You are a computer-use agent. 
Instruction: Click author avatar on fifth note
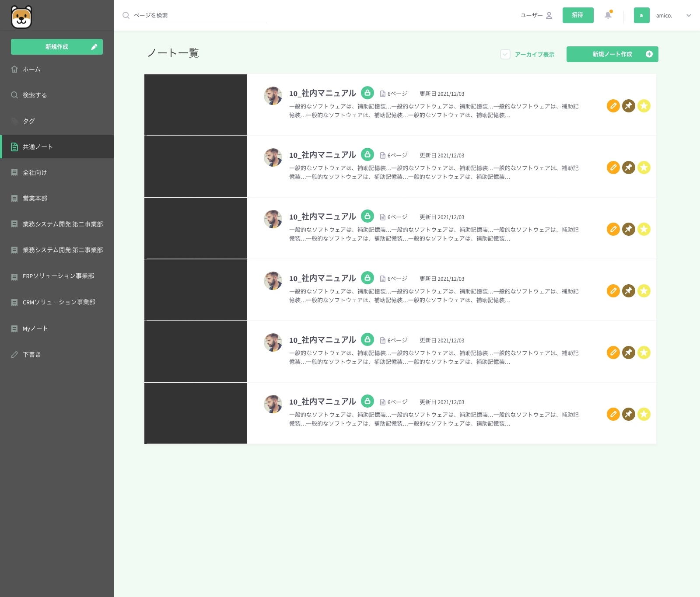pos(273,342)
